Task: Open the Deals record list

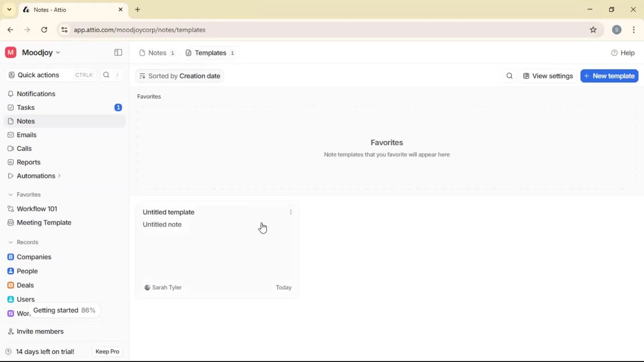Action: click(x=25, y=285)
